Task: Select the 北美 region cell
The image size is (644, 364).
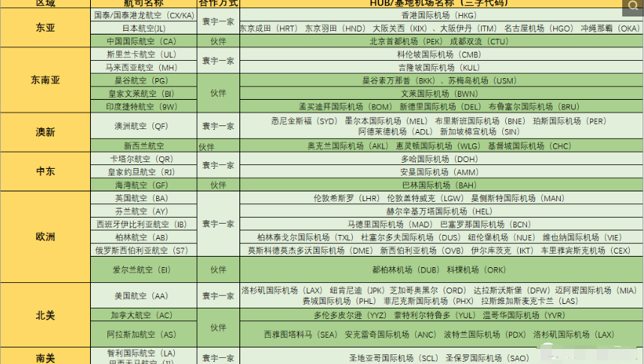Action: [x=45, y=315]
